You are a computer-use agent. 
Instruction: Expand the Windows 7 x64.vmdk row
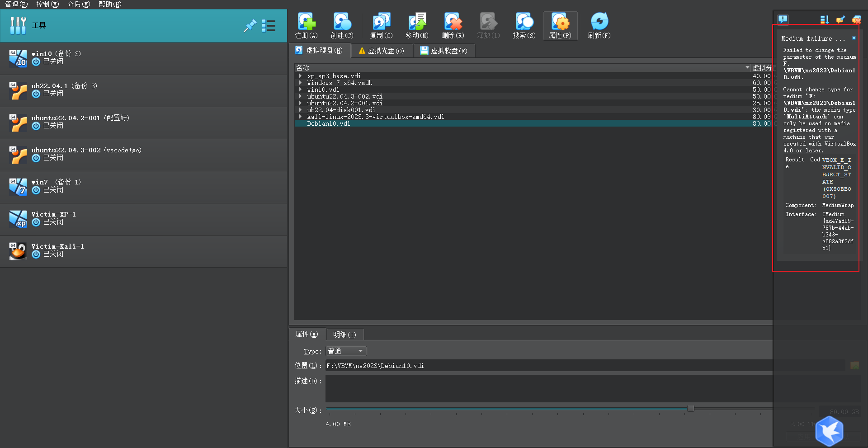pos(300,83)
